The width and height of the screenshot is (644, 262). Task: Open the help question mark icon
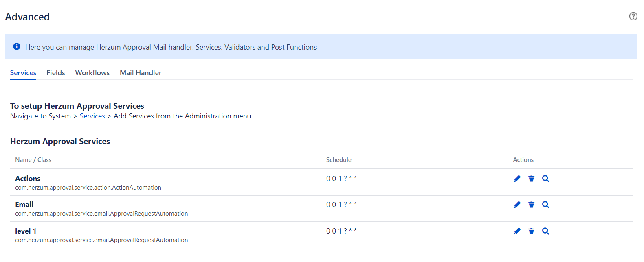633,16
